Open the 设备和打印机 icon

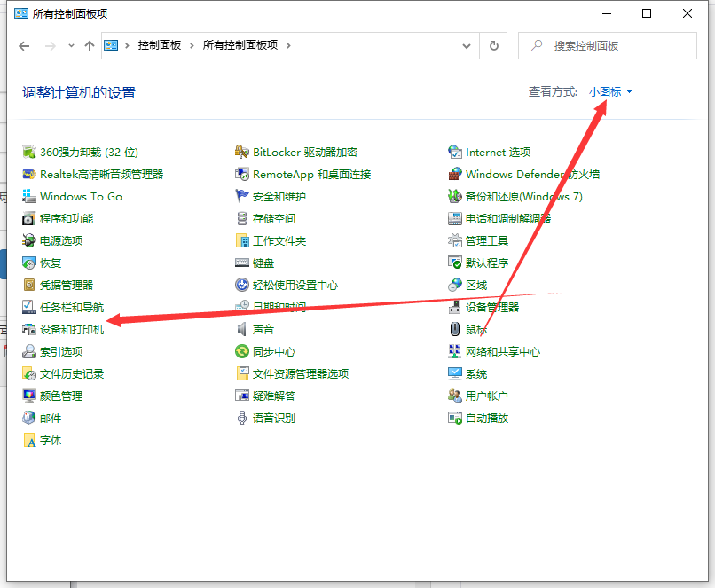pyautogui.click(x=28, y=330)
